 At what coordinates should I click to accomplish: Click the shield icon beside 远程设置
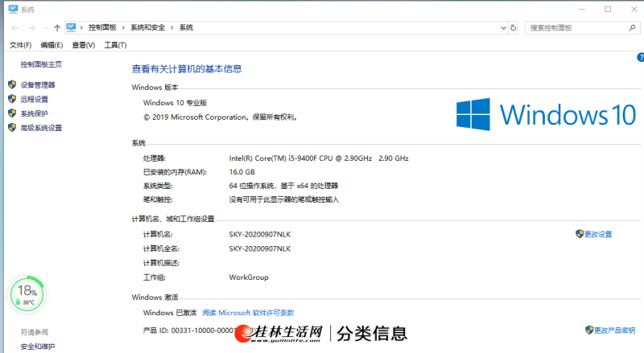pyautogui.click(x=12, y=99)
